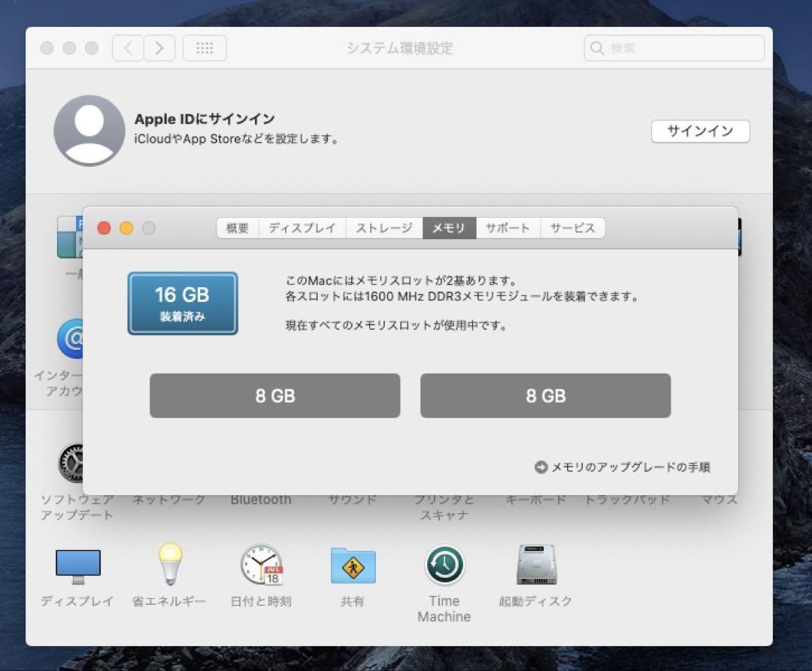Click the first 8 GB memory slot
812x671 pixels.
pyautogui.click(x=275, y=396)
